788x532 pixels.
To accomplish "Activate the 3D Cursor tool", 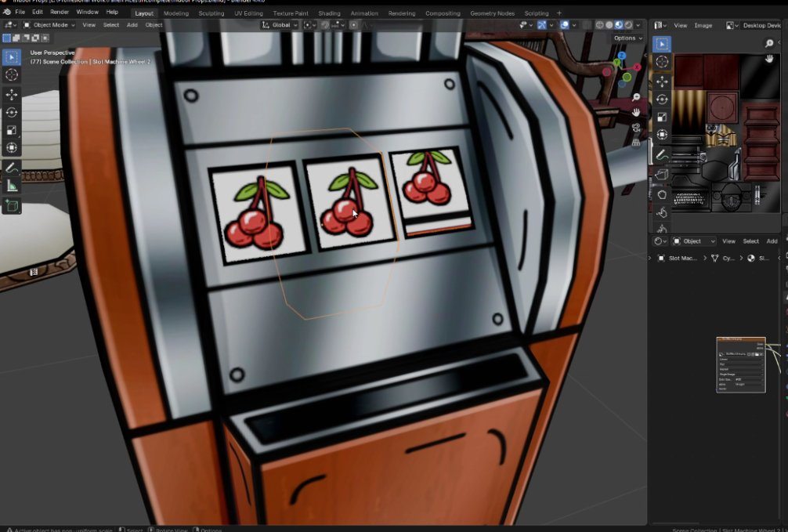I will click(12, 74).
